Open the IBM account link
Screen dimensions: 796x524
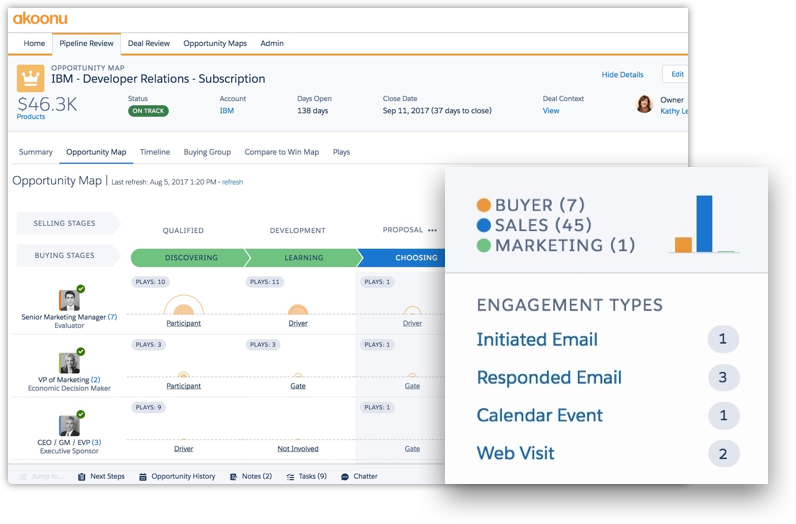point(227,111)
